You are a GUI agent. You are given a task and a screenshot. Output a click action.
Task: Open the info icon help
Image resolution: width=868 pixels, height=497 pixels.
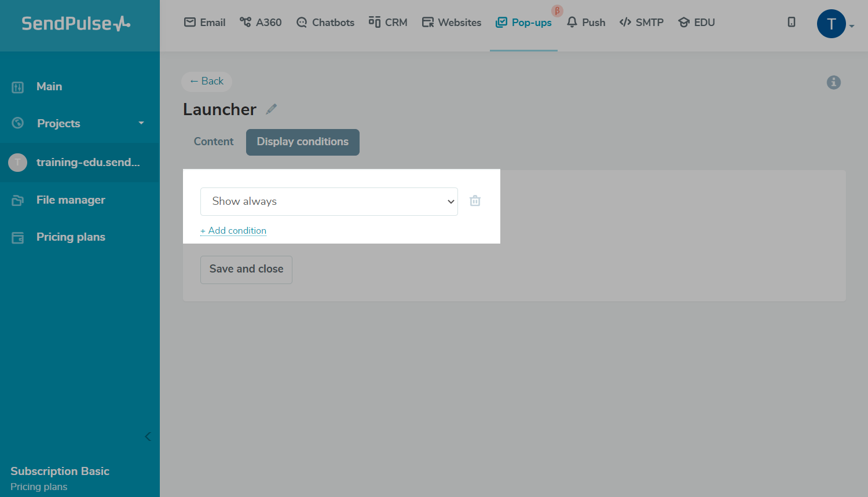point(833,82)
